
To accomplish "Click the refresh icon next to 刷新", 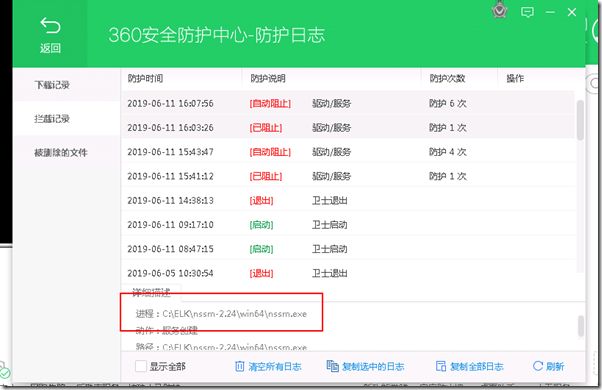I will click(x=538, y=366).
